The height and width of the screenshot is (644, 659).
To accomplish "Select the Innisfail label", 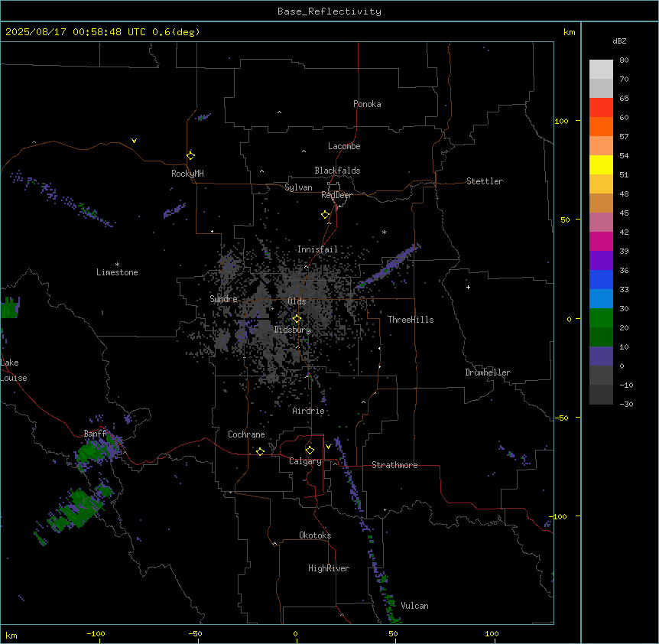I will [x=317, y=249].
